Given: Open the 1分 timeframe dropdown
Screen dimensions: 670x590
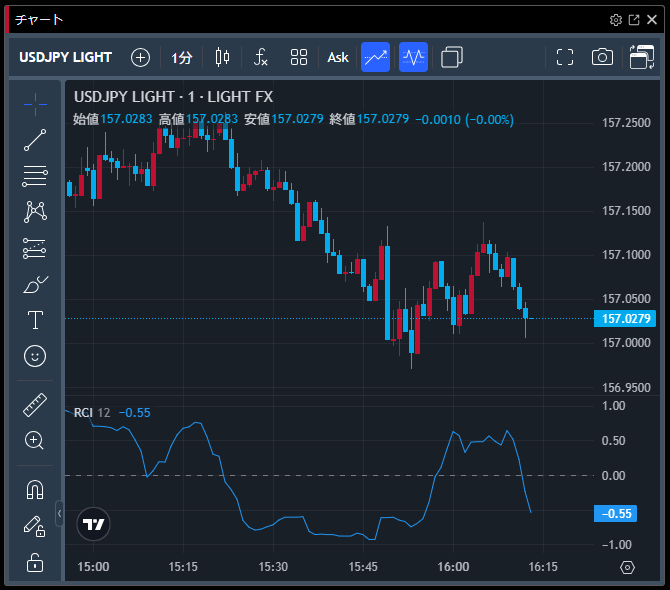Looking at the screenshot, I should tap(181, 57).
